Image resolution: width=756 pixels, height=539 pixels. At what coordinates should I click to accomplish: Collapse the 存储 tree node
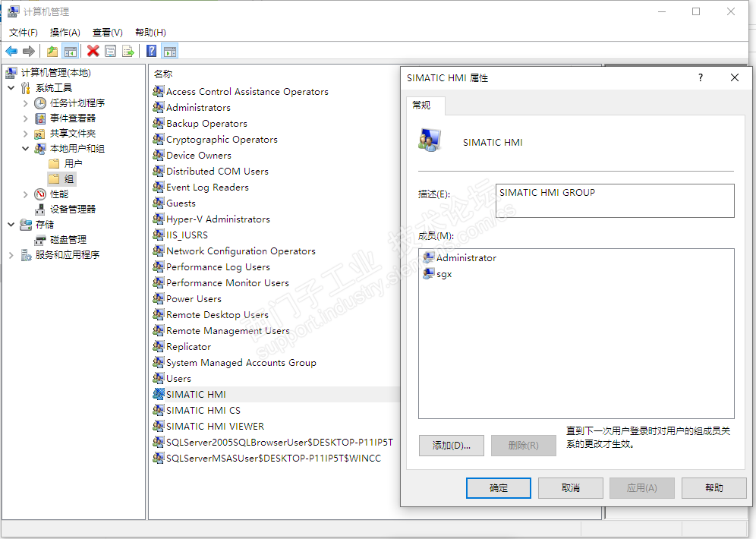pyautogui.click(x=11, y=225)
